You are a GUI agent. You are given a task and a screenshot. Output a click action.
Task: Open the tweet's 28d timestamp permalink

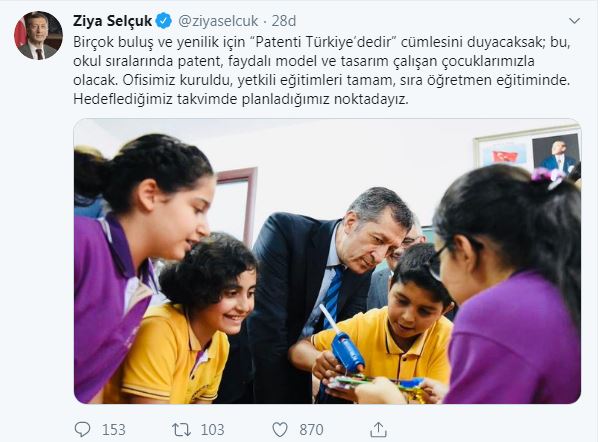pos(284,21)
